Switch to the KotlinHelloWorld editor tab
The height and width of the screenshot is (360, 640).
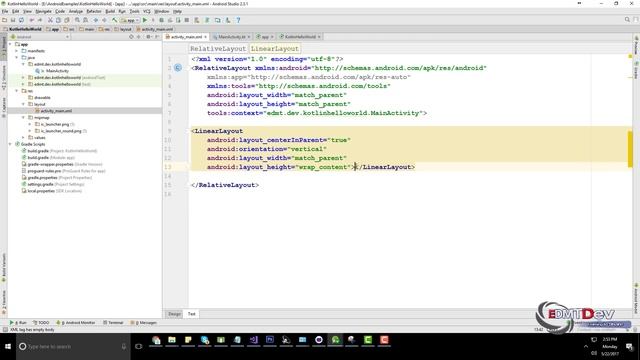(x=300, y=37)
